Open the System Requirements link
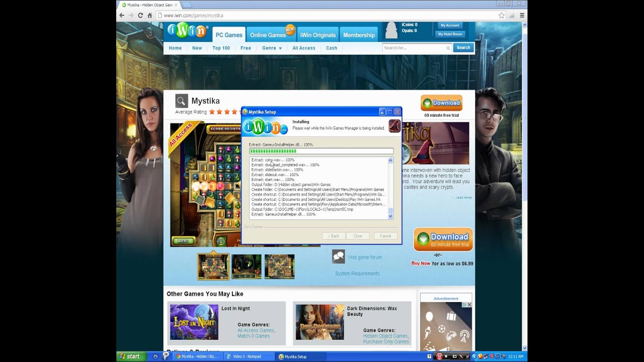Image resolution: width=644 pixels, height=362 pixels. pos(357,274)
